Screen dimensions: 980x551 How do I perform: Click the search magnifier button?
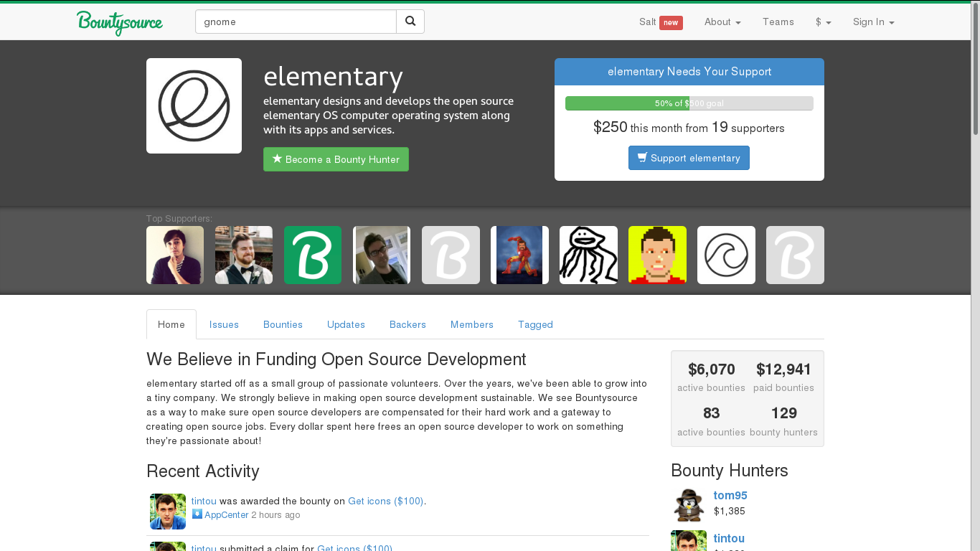click(410, 22)
